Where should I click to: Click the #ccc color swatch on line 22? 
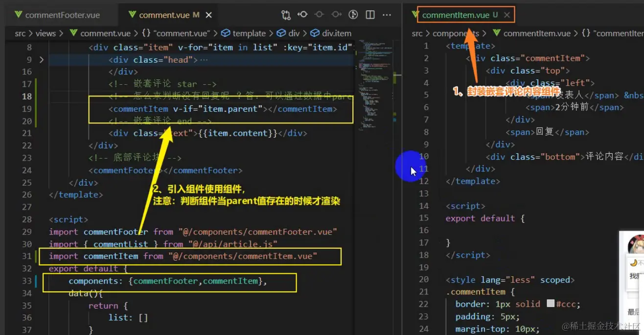pos(551,304)
